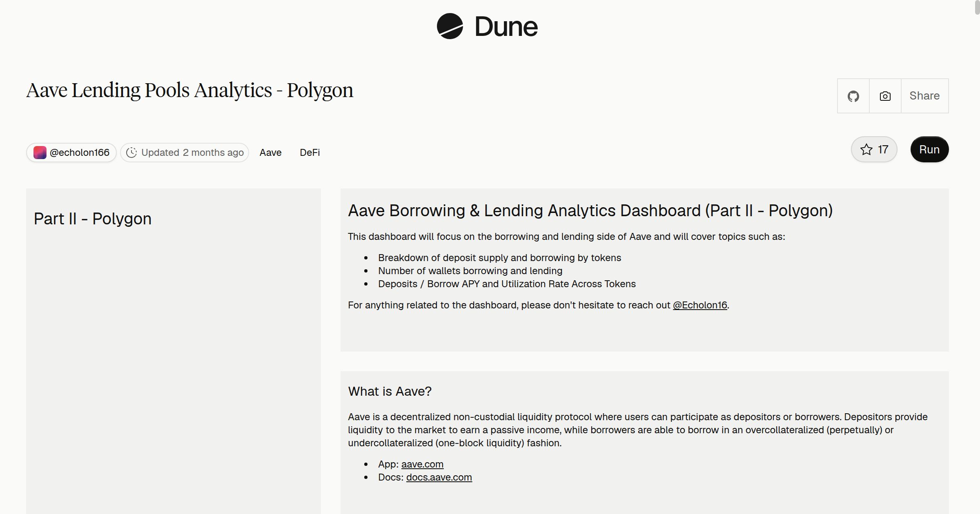The image size is (980, 514).
Task: Take a dashboard screenshot with camera icon
Action: point(885,96)
